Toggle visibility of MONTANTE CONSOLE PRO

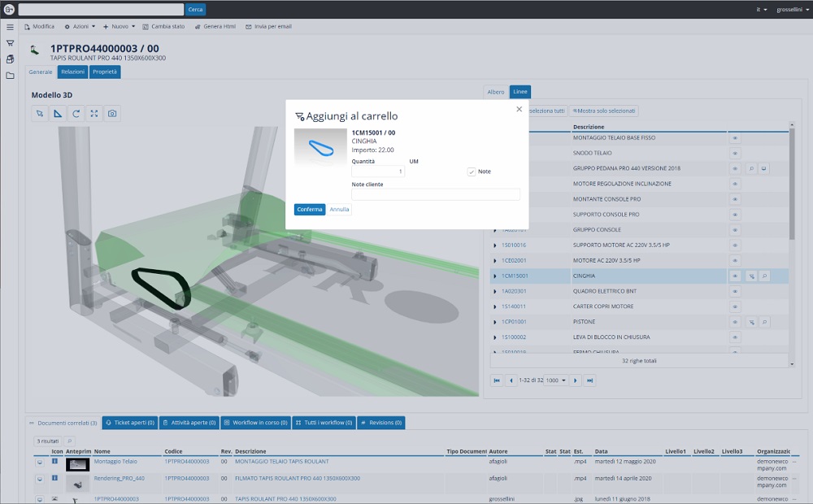click(735, 199)
